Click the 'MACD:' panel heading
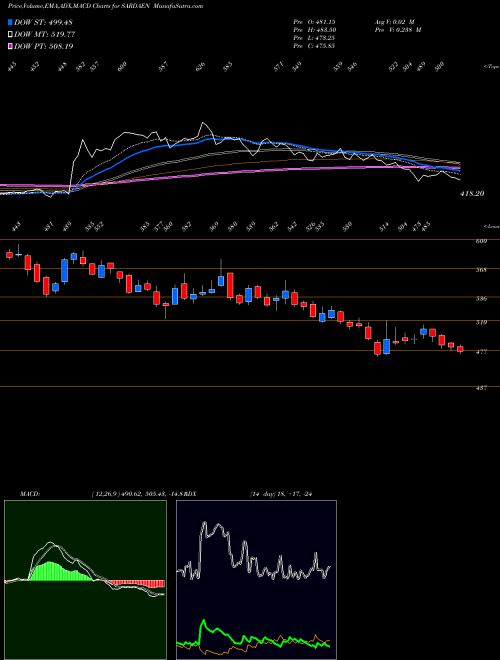 click(x=29, y=494)
